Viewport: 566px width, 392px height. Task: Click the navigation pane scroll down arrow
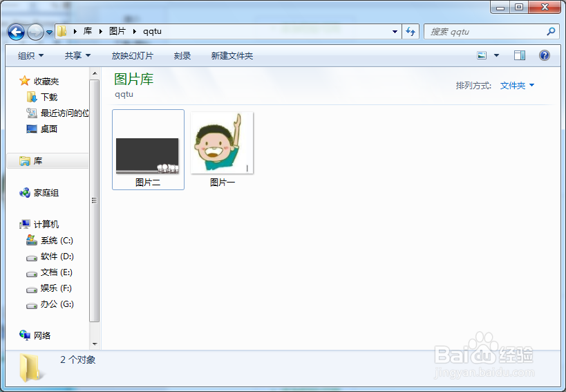[x=95, y=344]
